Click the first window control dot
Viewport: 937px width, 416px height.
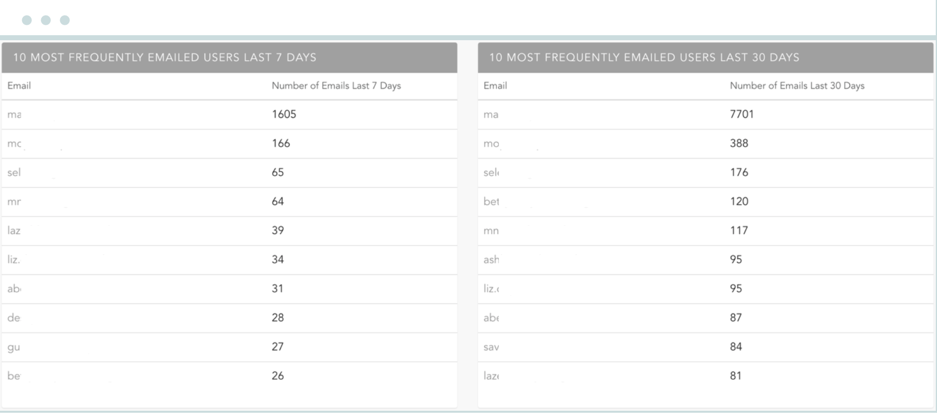pos(27,20)
